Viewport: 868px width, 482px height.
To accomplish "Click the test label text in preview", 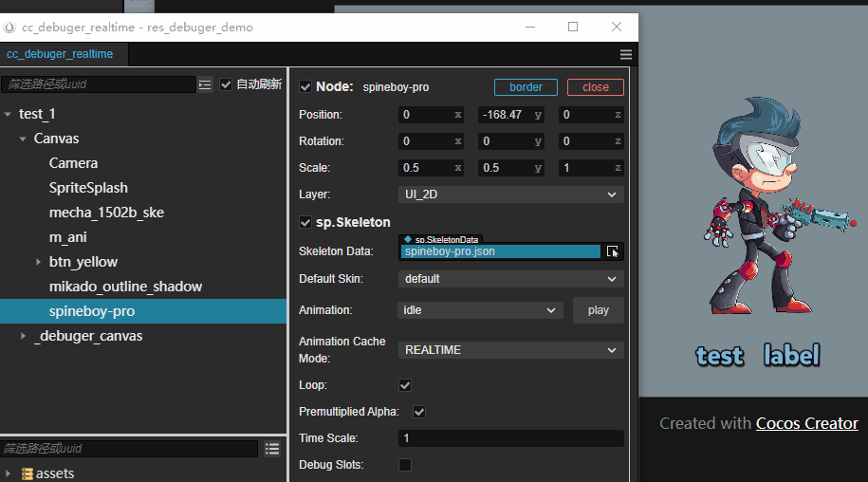I will [x=757, y=355].
